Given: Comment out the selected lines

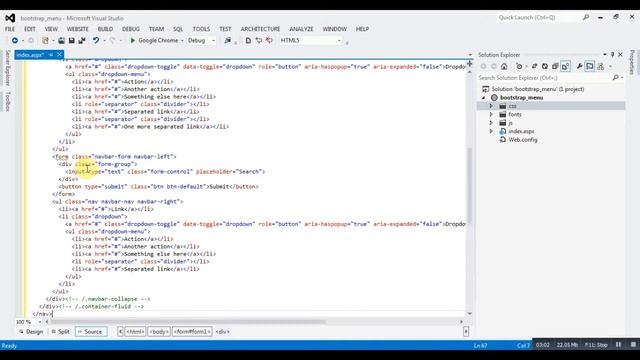Looking at the screenshot, I should (259, 40).
